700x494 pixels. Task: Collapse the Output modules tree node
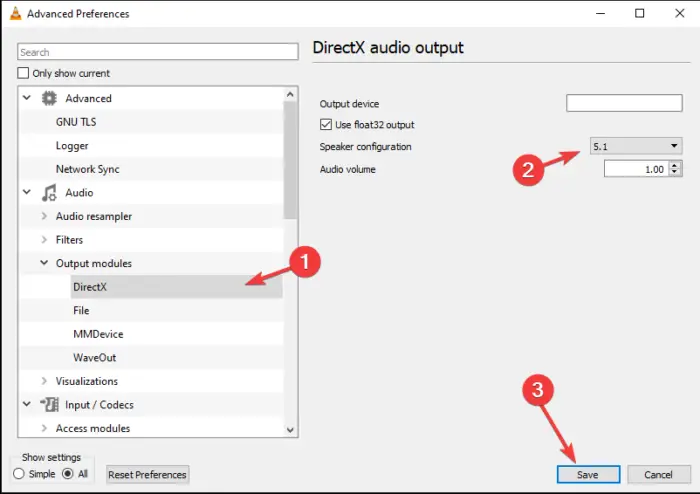[x=44, y=263]
